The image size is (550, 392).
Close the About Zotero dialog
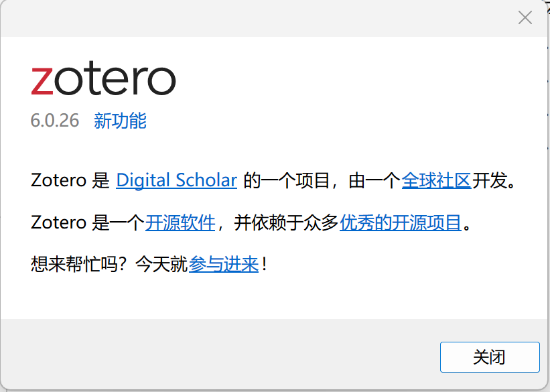pyautogui.click(x=490, y=357)
